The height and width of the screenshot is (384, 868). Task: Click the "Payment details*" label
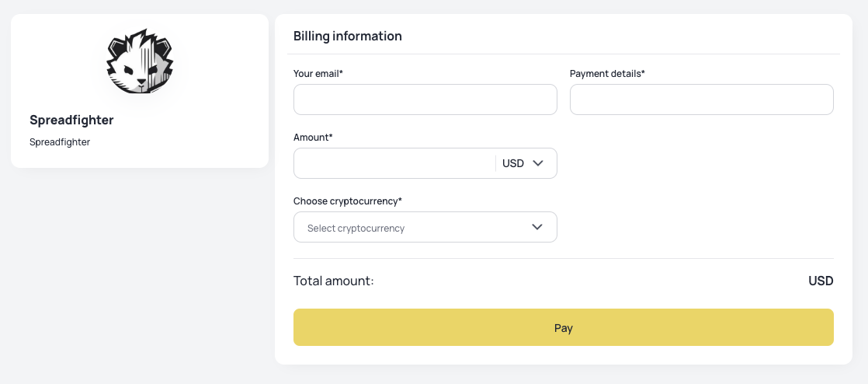click(x=607, y=74)
